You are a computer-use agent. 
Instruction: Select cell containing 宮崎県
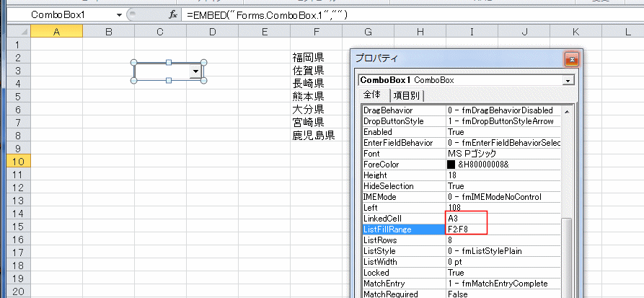(x=316, y=122)
